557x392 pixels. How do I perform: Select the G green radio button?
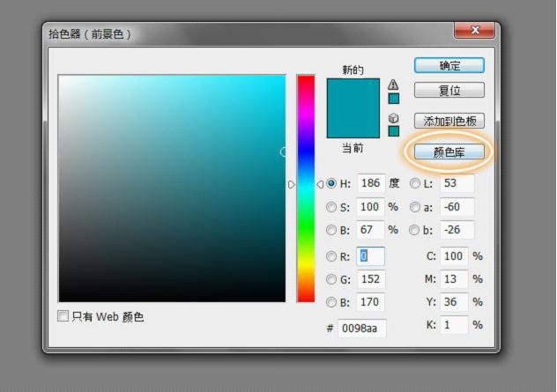tap(331, 279)
